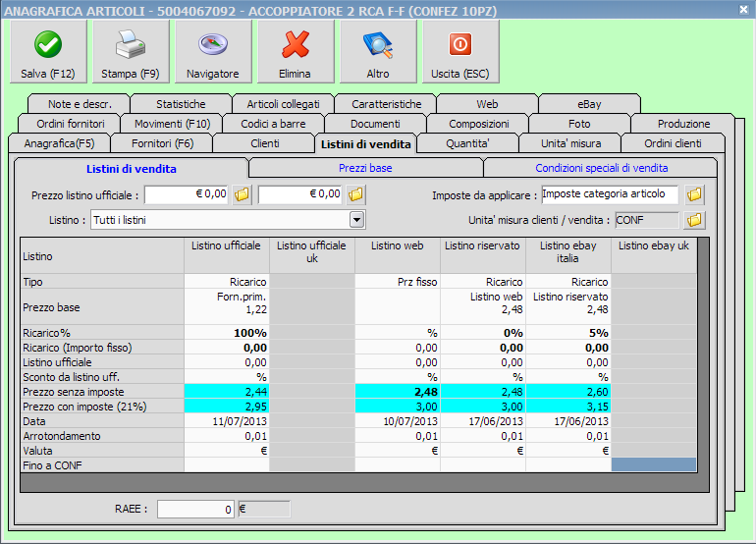
Task: Open Condizioni speciali di vendita tab
Action: [x=601, y=168]
